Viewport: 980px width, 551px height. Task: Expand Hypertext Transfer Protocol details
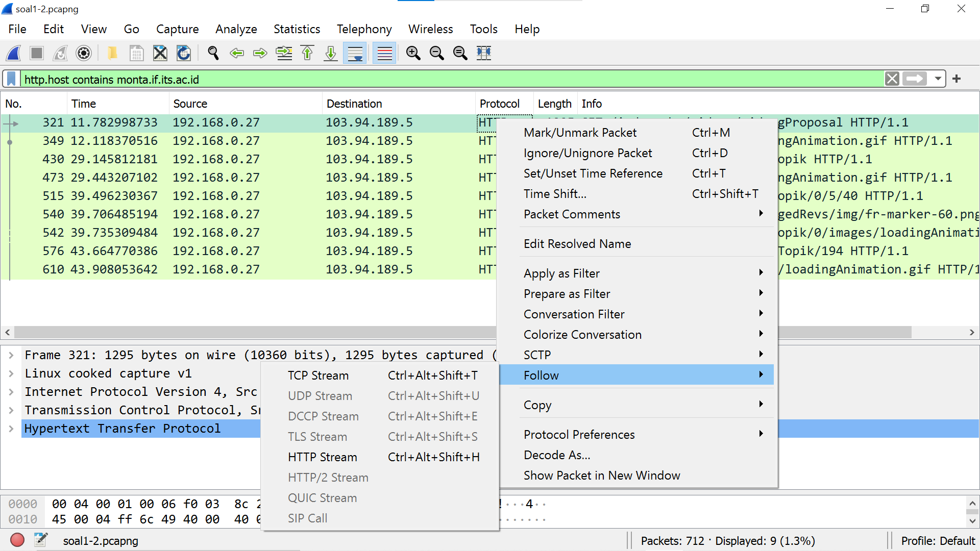point(11,429)
